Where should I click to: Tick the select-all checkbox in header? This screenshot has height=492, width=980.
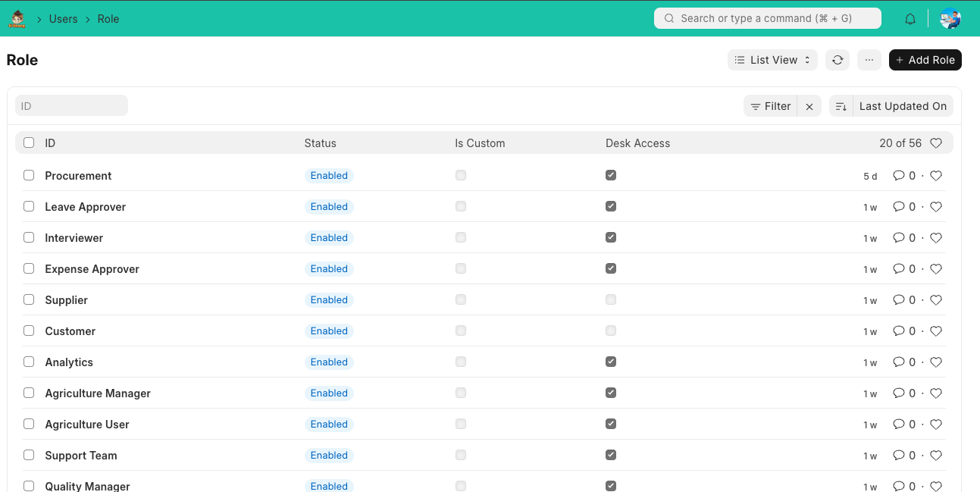(29, 143)
